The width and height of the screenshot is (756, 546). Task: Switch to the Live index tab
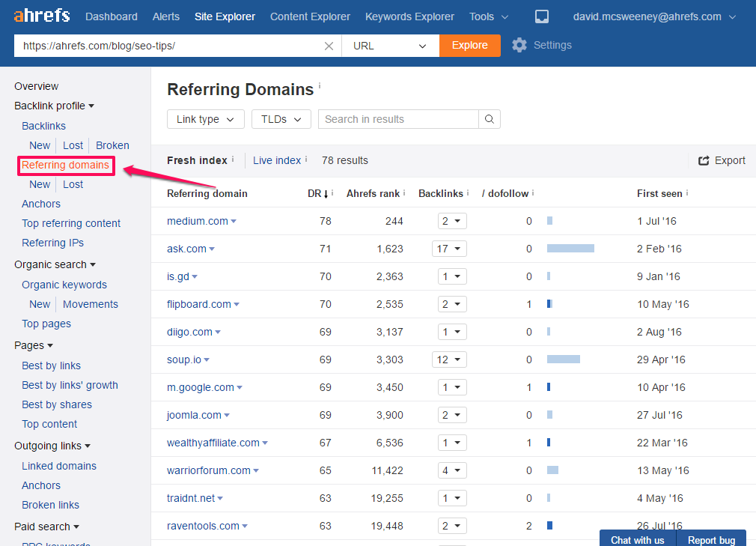tap(277, 160)
